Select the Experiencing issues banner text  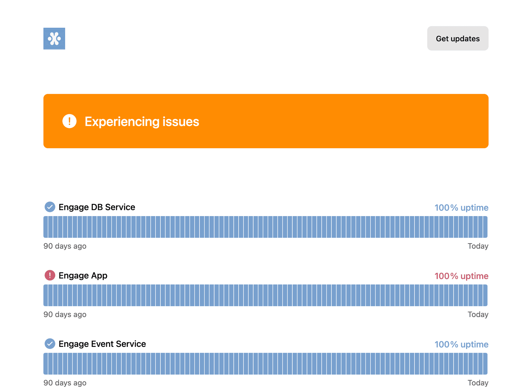[x=142, y=122]
